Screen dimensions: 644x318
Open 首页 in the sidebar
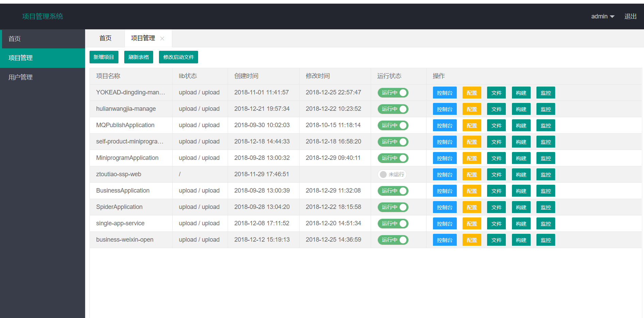point(43,39)
